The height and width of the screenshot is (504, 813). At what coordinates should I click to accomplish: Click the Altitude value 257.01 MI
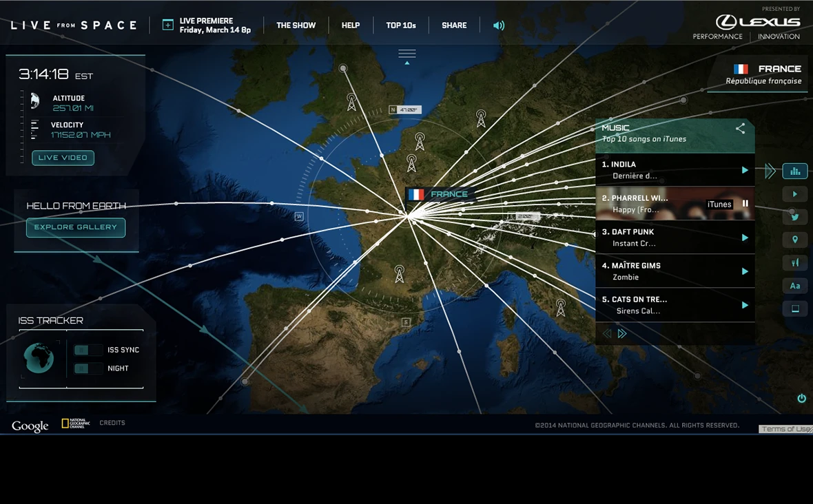73,108
